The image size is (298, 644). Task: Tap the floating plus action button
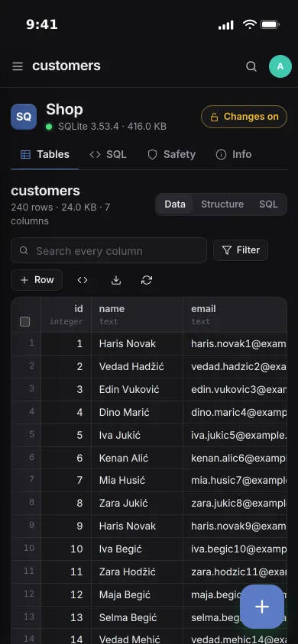262,607
